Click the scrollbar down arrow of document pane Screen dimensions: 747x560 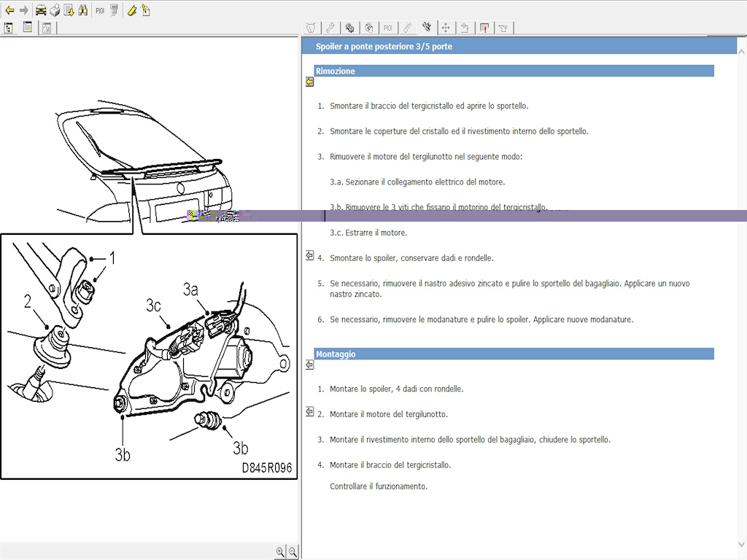[741, 544]
